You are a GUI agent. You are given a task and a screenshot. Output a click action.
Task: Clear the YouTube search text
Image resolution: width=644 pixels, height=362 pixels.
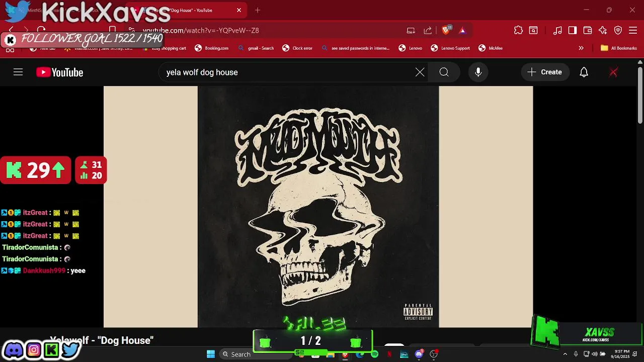pos(420,72)
